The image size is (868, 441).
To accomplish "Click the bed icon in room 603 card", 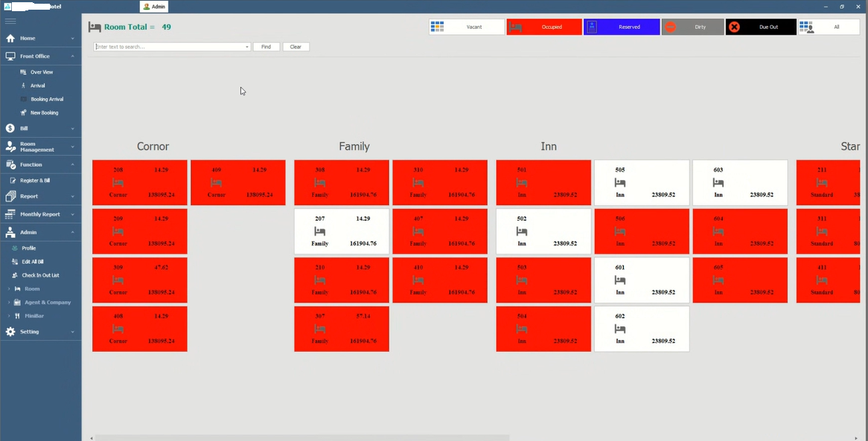I will (718, 183).
